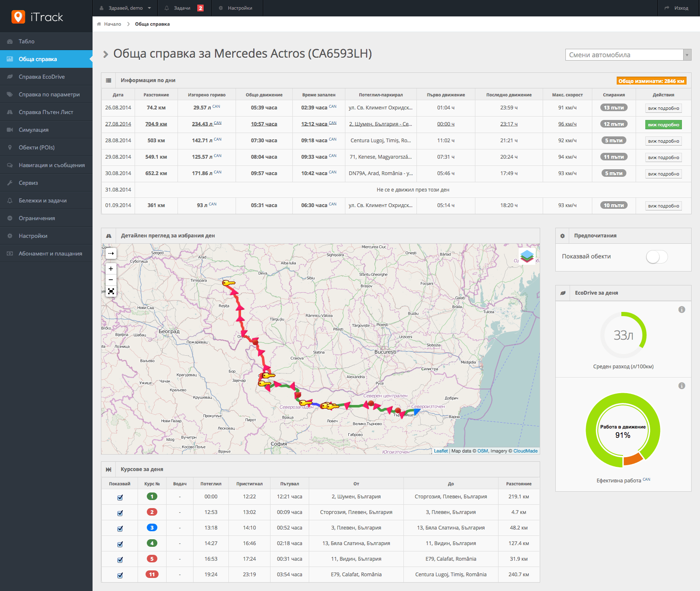Toggle the Показвай обекти switch
Screen dimensions: 700x591
pos(657,257)
